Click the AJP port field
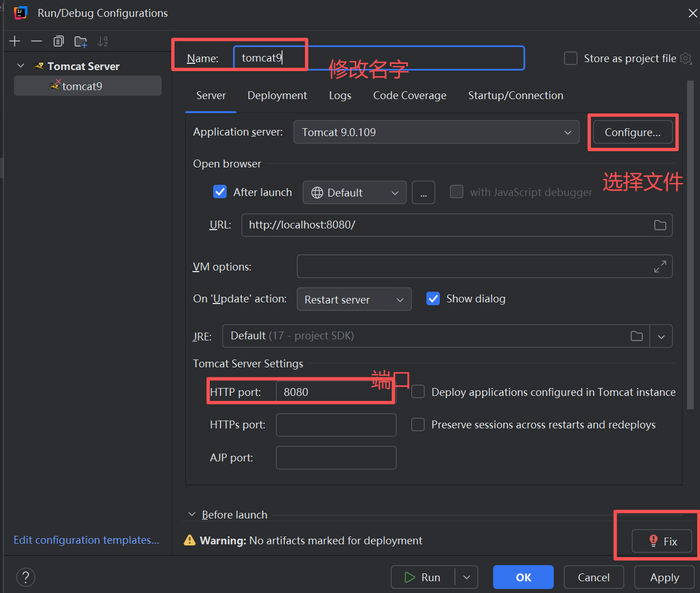The height and width of the screenshot is (593, 700). pyautogui.click(x=336, y=457)
